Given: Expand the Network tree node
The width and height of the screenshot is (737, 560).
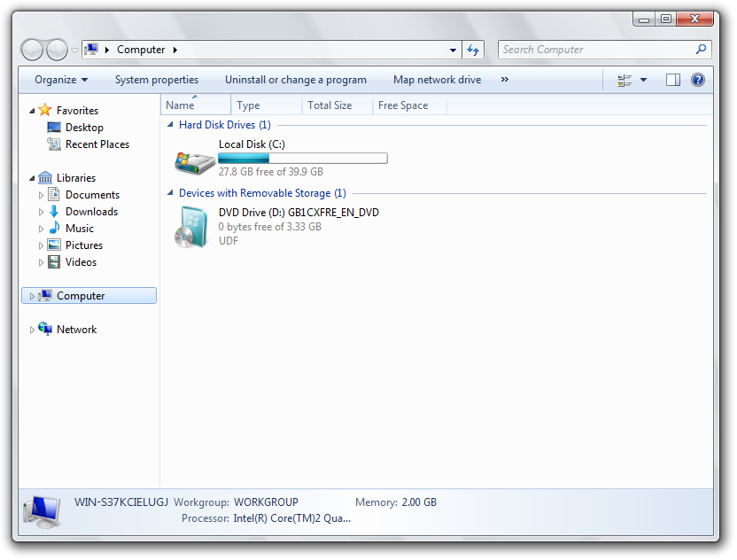Looking at the screenshot, I should pos(32,331).
